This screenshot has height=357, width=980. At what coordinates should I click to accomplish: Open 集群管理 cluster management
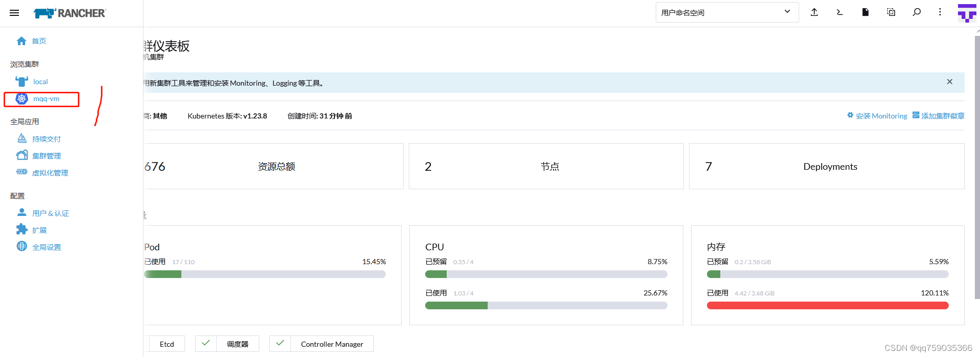point(47,156)
